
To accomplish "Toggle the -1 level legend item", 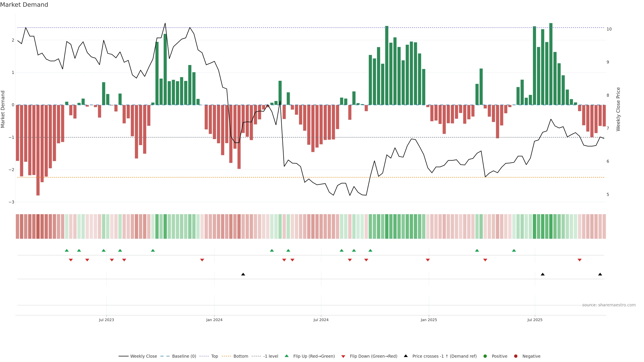I will [x=271, y=356].
